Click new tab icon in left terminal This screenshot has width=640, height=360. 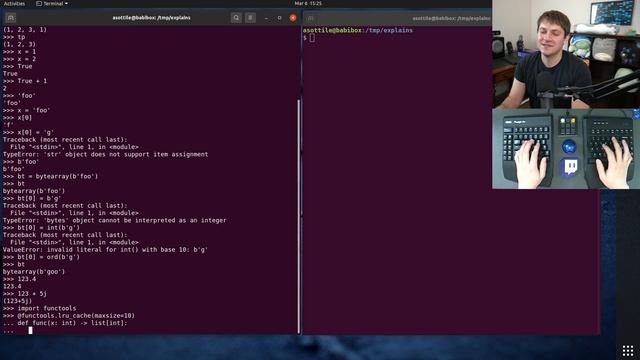[x=11, y=18]
